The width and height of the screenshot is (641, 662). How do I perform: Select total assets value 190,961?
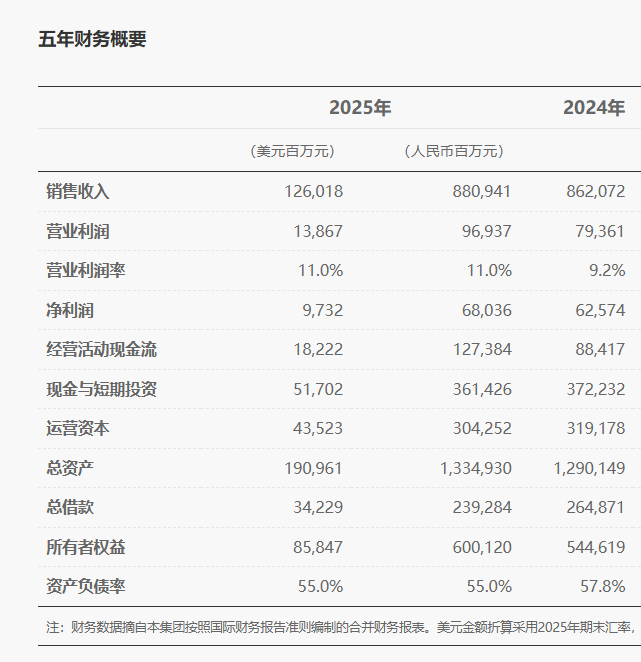click(313, 468)
